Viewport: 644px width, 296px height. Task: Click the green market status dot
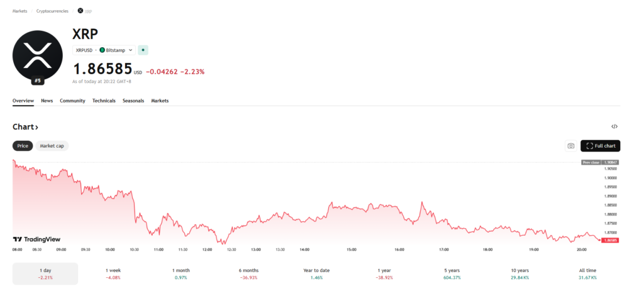point(143,50)
